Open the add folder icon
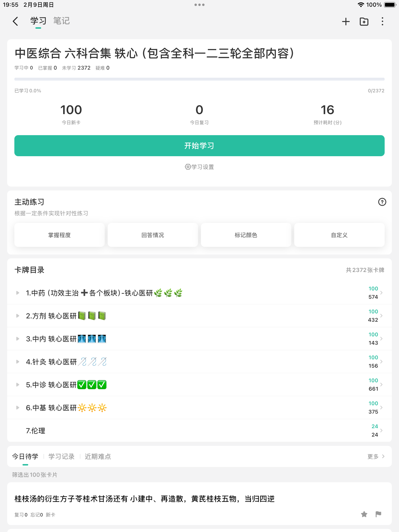The image size is (399, 532). pos(364,21)
